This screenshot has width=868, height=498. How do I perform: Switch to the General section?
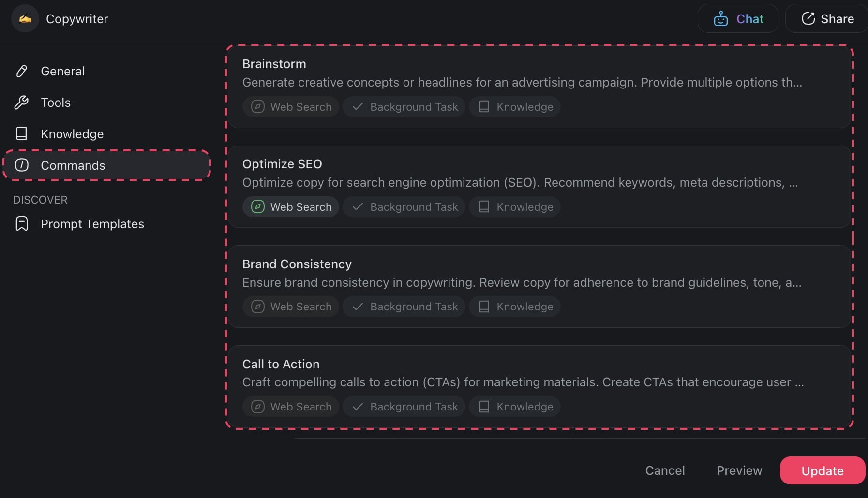tap(62, 71)
